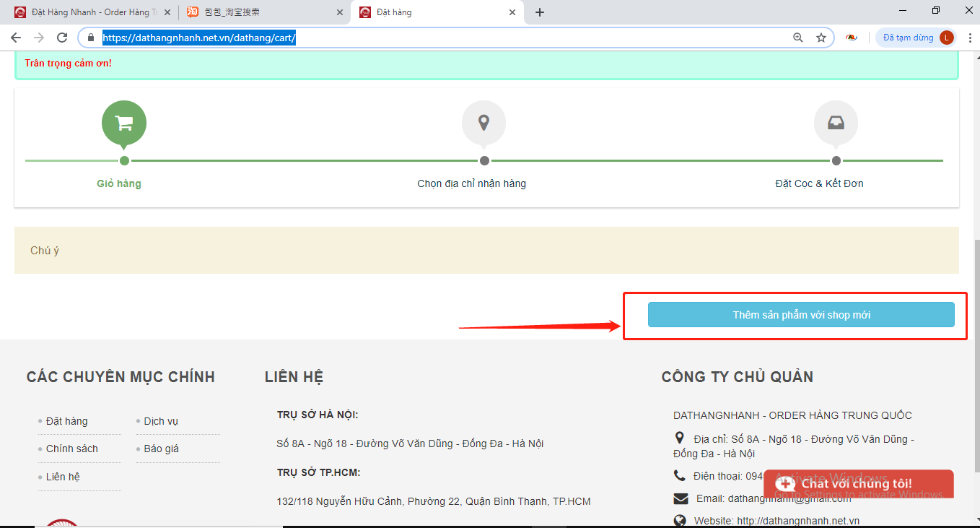The image size is (980, 528).
Task: Bookmark this page with the star icon
Action: tap(821, 38)
